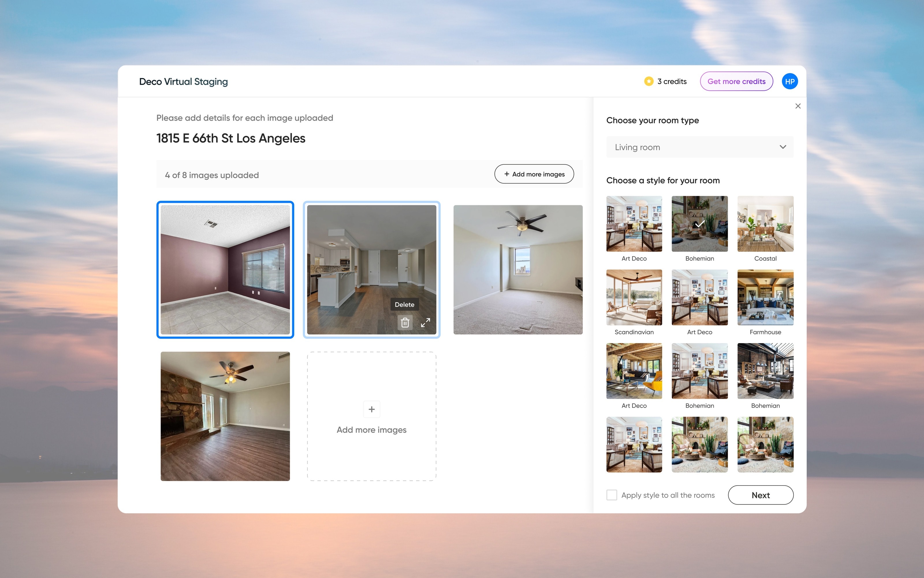Viewport: 924px width, 578px height.
Task: Select the stone fireplace room photo
Action: click(x=225, y=416)
